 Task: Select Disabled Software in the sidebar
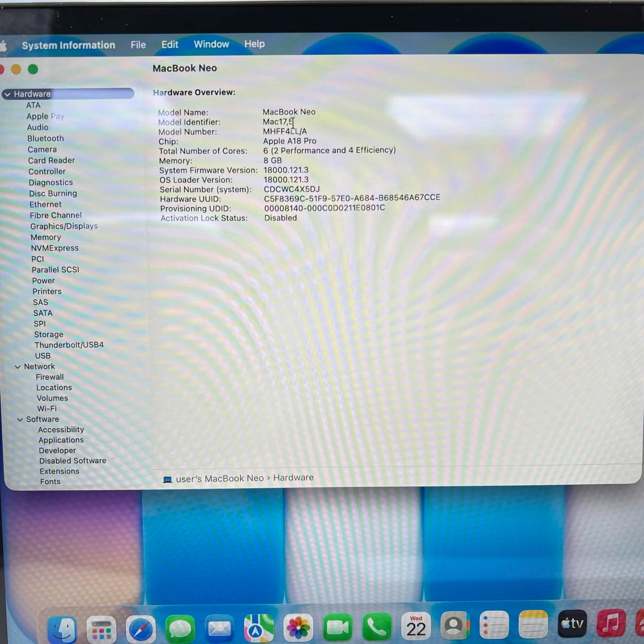[x=73, y=461]
